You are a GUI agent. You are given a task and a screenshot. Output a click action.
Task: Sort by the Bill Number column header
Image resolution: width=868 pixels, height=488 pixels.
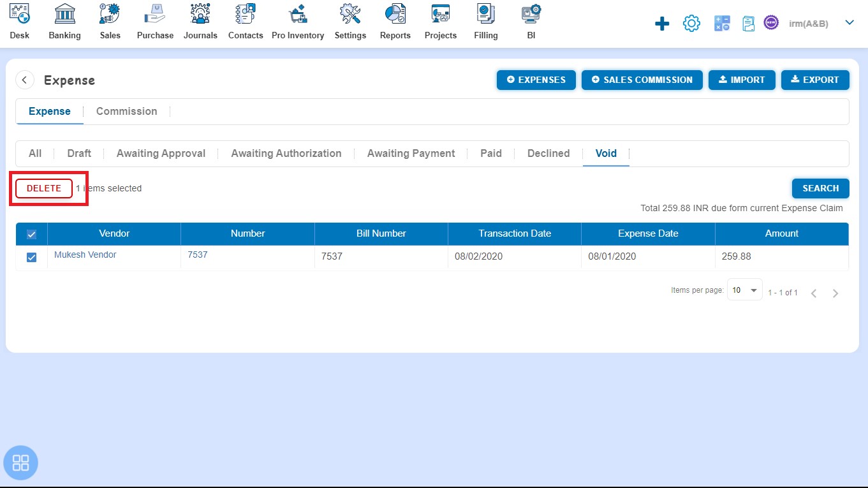click(x=381, y=233)
